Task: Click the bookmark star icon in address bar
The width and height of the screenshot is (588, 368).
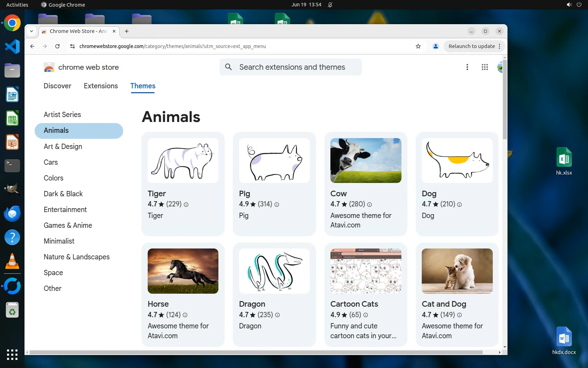Action: 418,46
